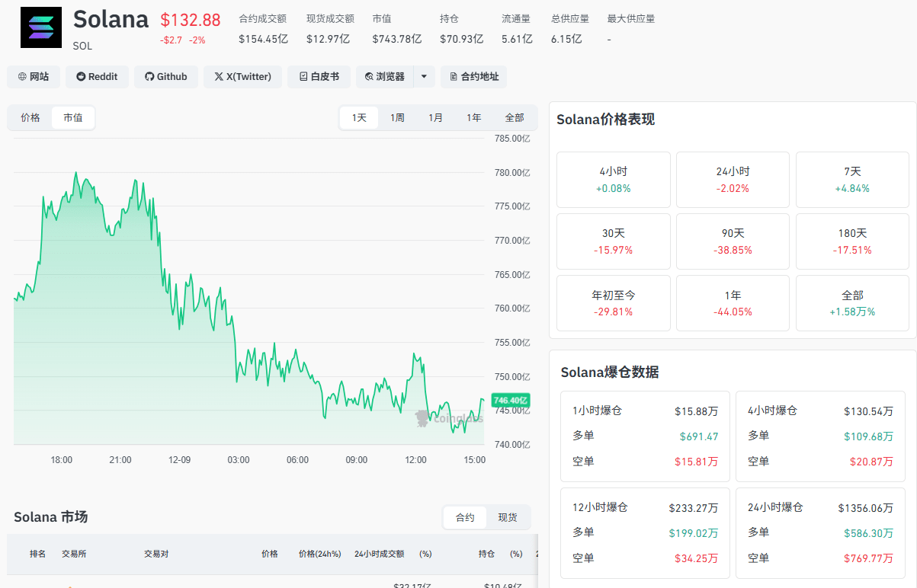Click 12小时爆仓 空单 value $34.25万
This screenshot has width=917, height=588.
pos(696,558)
